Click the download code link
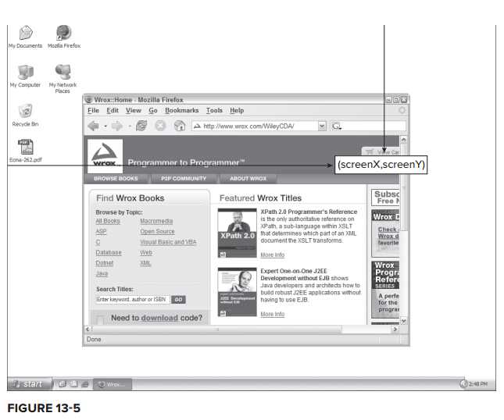The image size is (504, 420). [x=159, y=318]
